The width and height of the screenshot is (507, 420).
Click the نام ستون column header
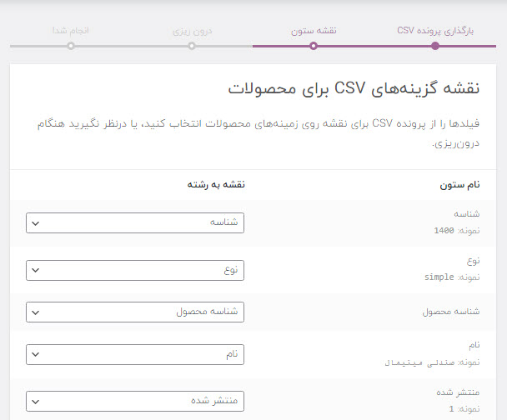[x=459, y=185]
